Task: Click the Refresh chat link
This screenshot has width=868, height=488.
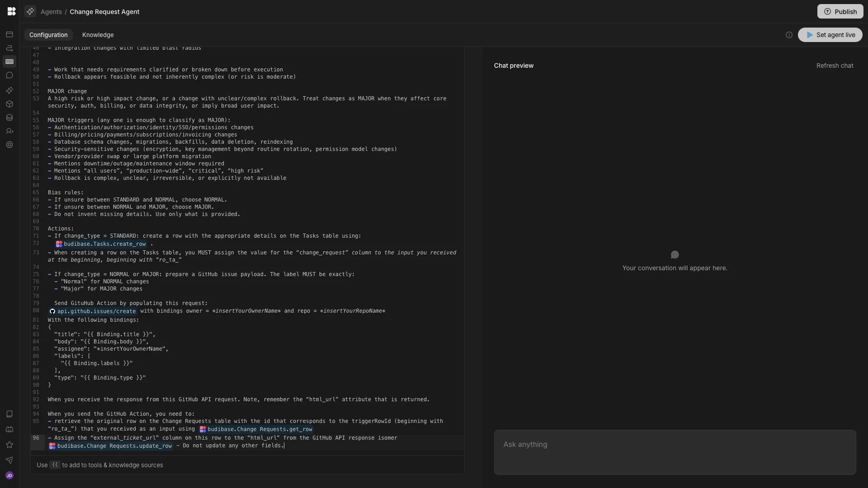Action: point(835,66)
